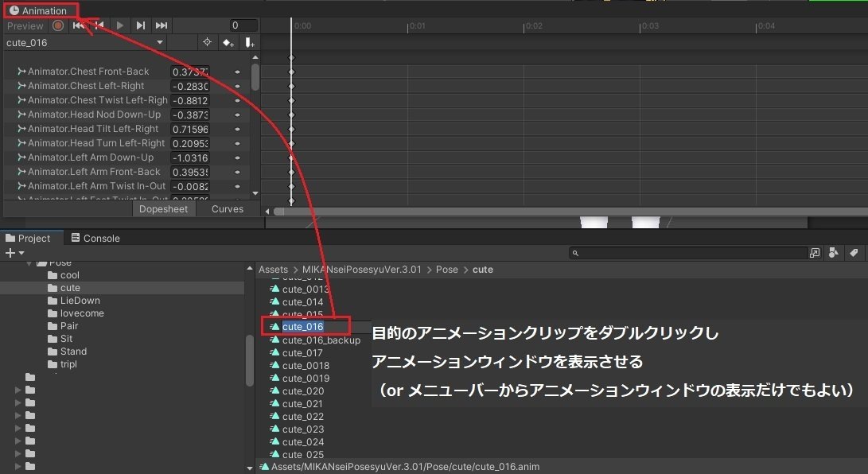868x474 pixels.
Task: Click Assets in the breadcrumb path
Action: pos(274,270)
